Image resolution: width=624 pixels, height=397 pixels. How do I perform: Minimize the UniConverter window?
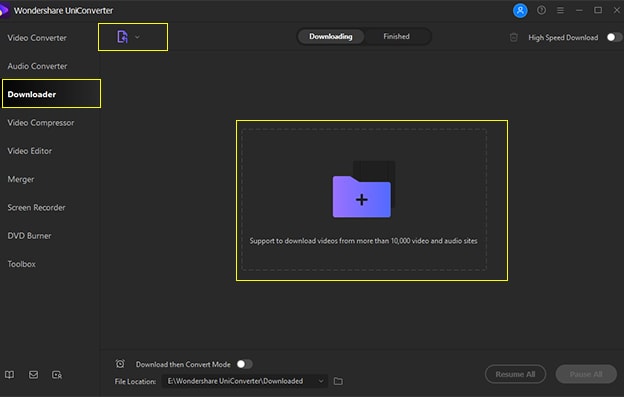click(579, 10)
